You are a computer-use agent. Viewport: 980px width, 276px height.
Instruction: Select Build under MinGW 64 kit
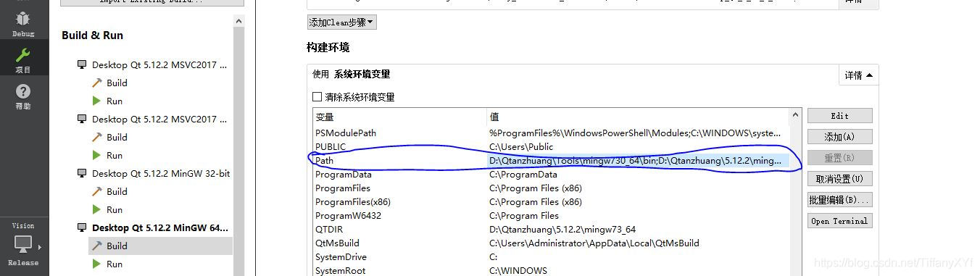click(x=160, y=246)
